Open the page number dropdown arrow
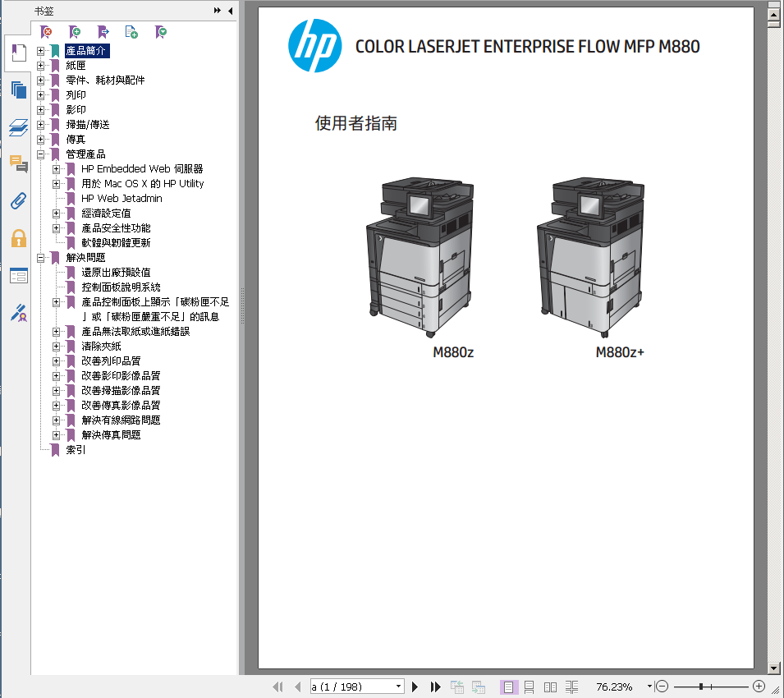The image size is (784, 698). click(398, 687)
